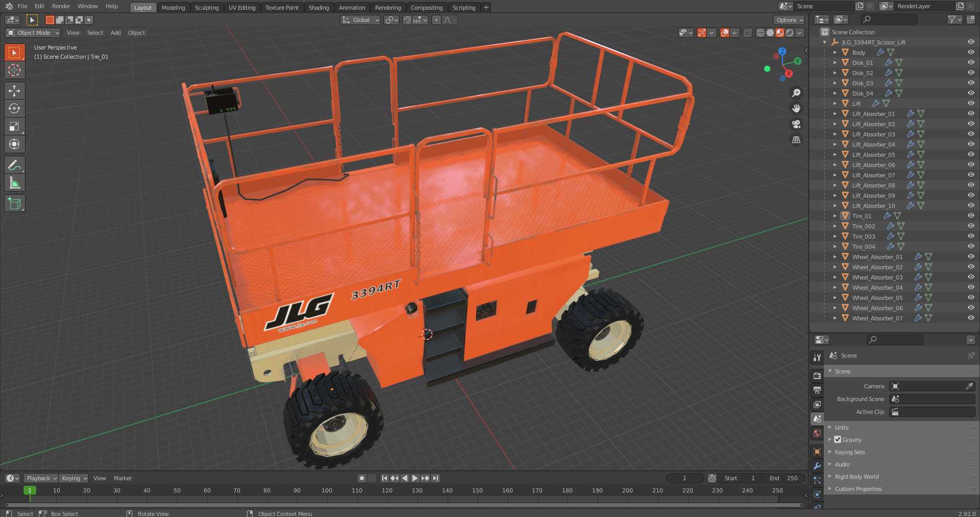This screenshot has width=980, height=517.
Task: Jump to the last frame
Action: tap(435, 478)
